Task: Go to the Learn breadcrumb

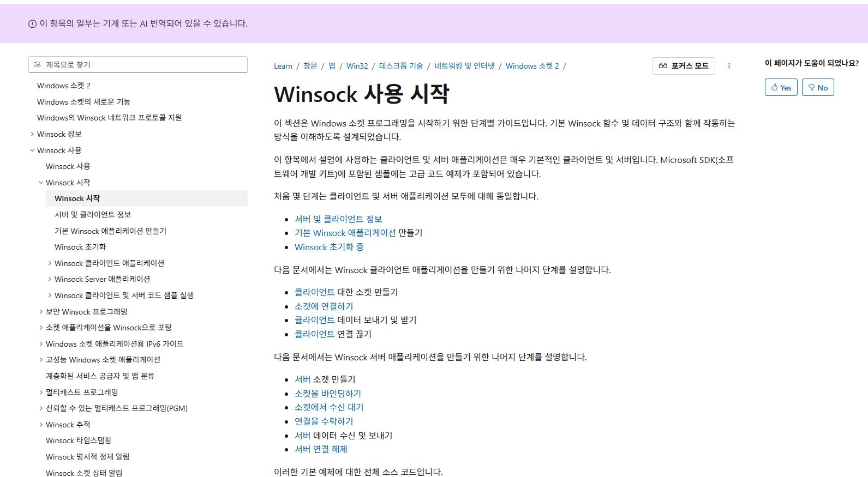Action: click(x=283, y=66)
